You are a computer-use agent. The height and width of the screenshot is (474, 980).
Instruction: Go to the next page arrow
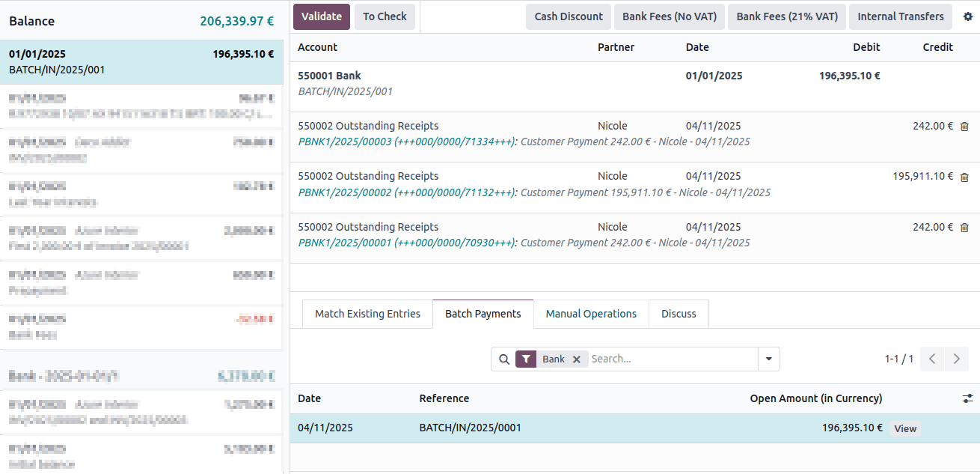click(x=957, y=359)
